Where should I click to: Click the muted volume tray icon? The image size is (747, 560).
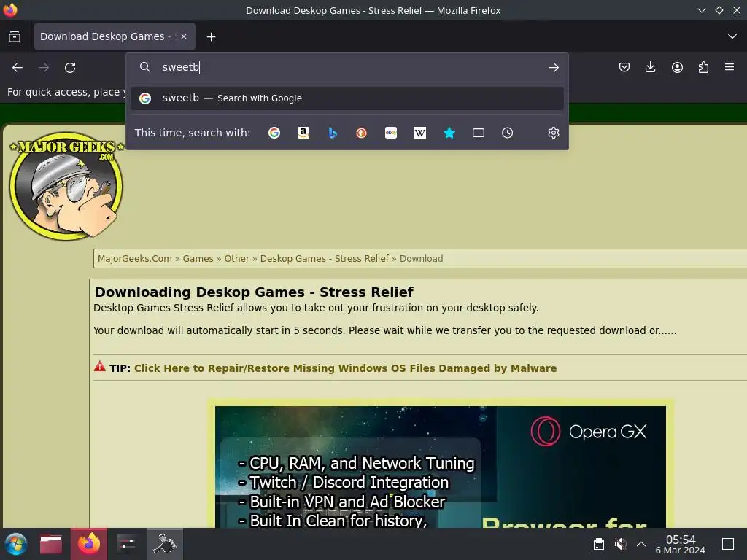pyautogui.click(x=620, y=544)
